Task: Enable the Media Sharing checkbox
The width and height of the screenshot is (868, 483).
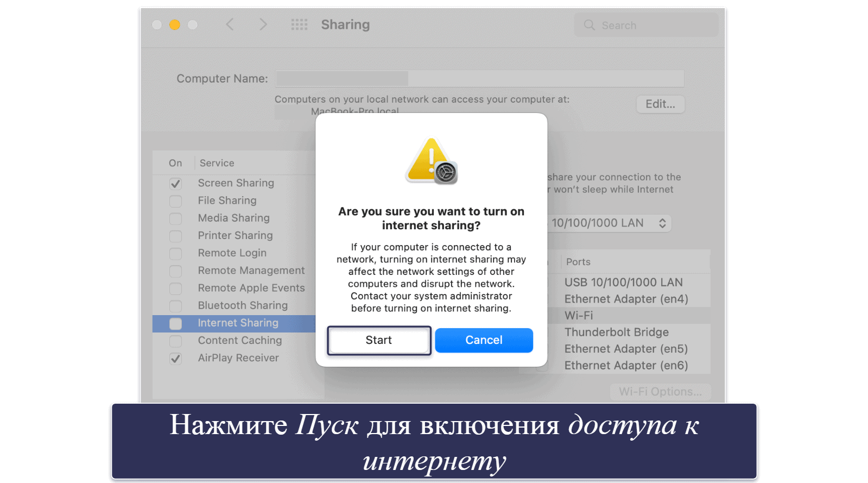Action: pyautogui.click(x=175, y=218)
